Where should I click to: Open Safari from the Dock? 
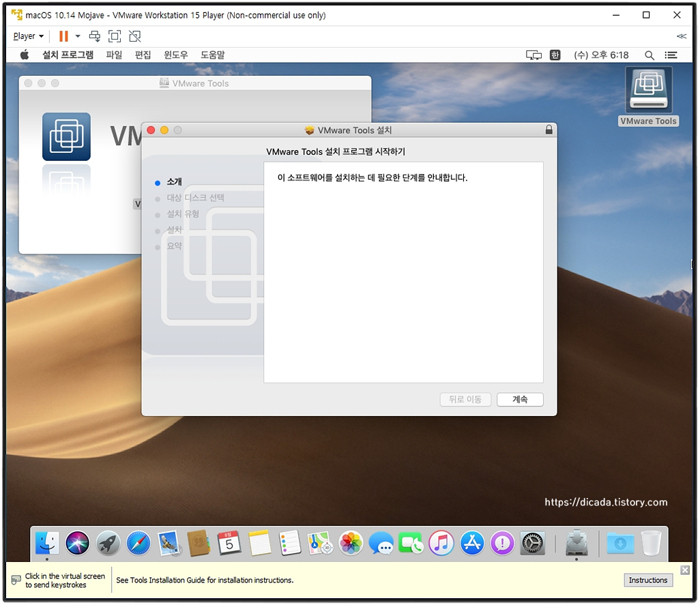coord(138,543)
